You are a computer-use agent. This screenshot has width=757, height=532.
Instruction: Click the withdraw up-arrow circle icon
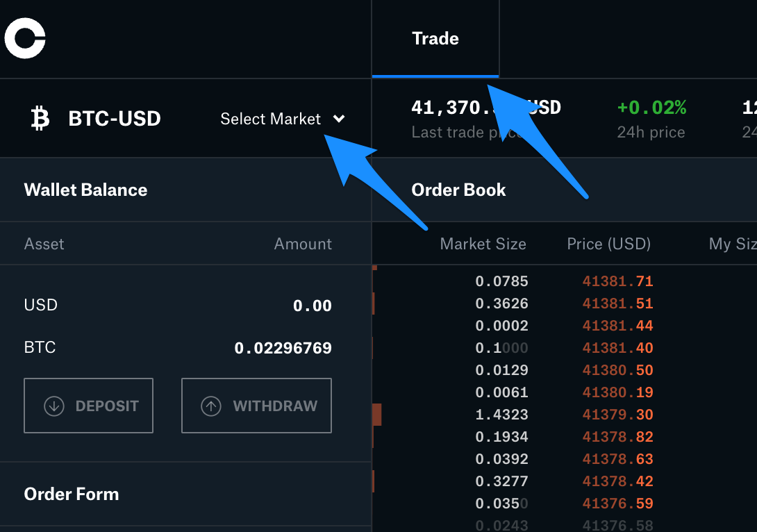point(211,406)
